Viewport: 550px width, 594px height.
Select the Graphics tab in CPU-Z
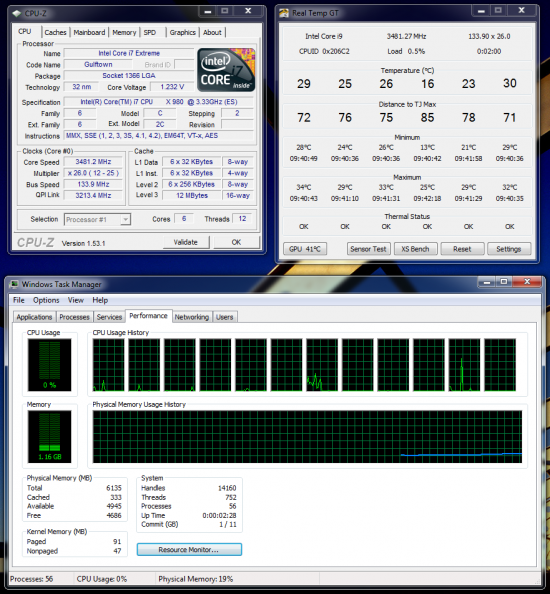pos(183,33)
